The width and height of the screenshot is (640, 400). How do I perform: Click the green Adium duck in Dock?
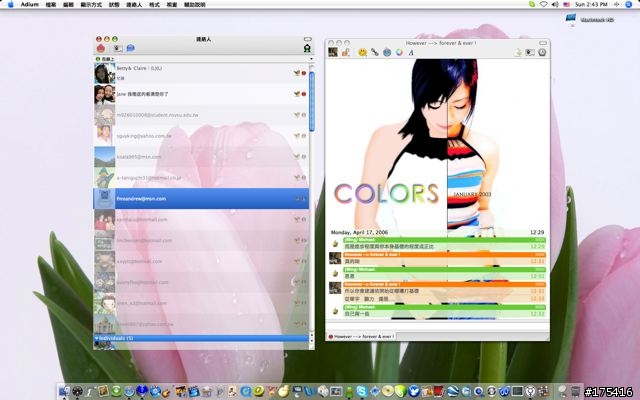pyautogui.click(x=349, y=392)
